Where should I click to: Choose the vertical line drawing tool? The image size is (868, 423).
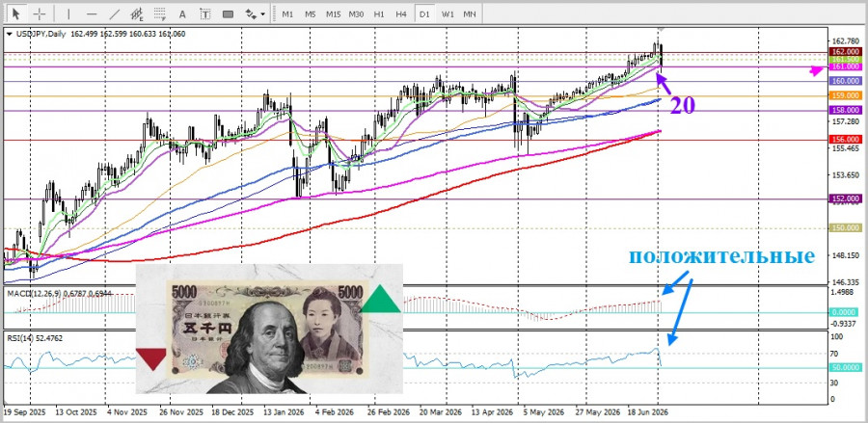[68, 13]
